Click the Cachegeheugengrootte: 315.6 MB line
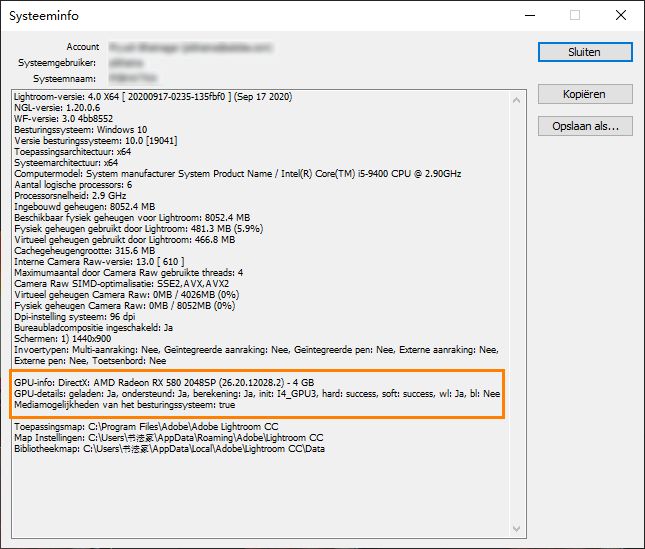Image resolution: width=645 pixels, height=549 pixels. [84, 251]
